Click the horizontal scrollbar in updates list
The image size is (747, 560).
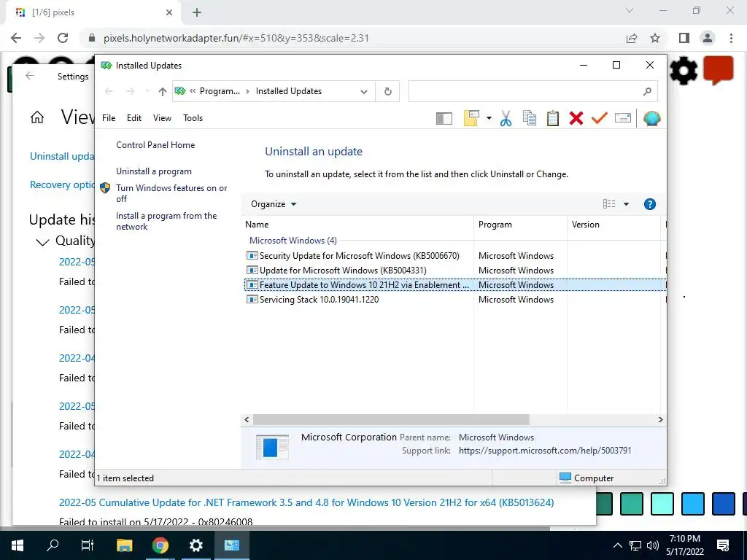pyautogui.click(x=391, y=419)
